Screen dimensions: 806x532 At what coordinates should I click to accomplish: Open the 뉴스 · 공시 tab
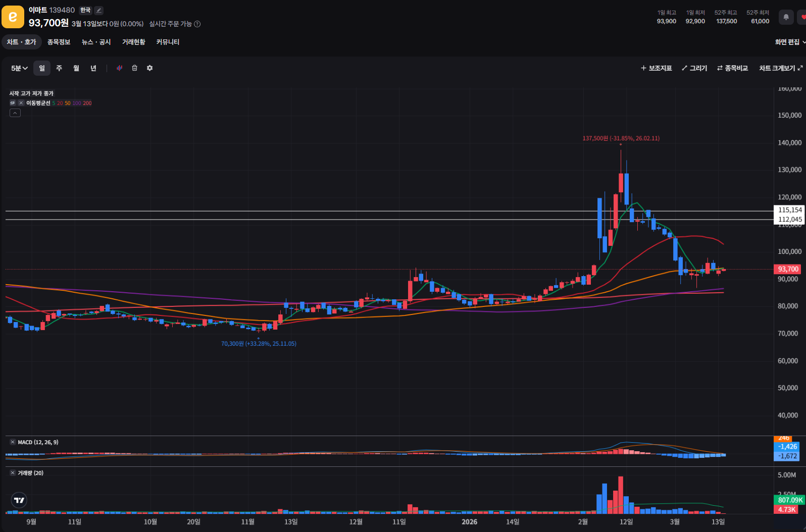(x=96, y=42)
